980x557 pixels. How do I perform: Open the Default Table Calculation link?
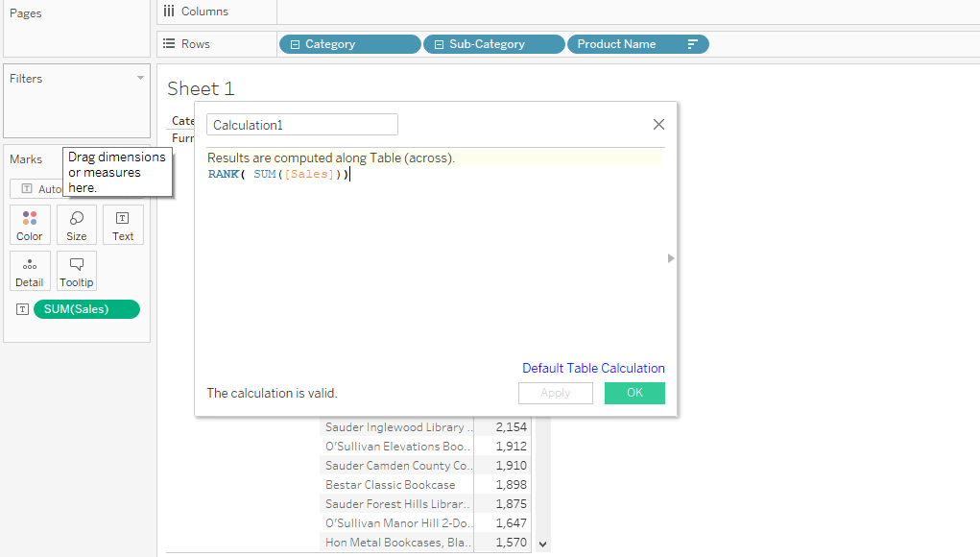click(x=593, y=368)
